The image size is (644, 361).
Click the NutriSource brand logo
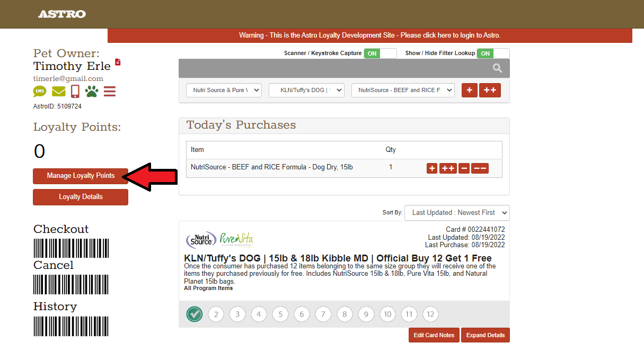[x=201, y=239]
